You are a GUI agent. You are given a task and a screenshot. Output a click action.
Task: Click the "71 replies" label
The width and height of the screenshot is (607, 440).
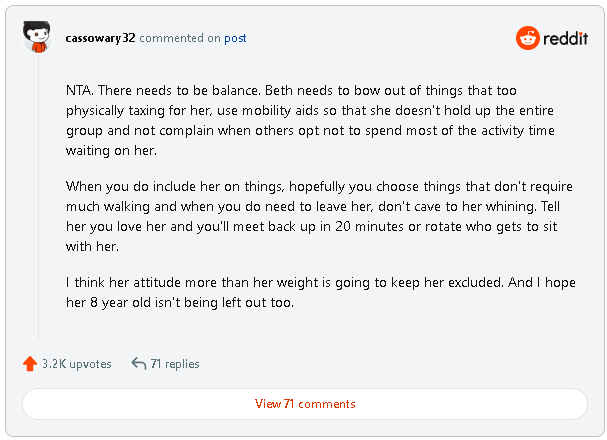pos(175,364)
